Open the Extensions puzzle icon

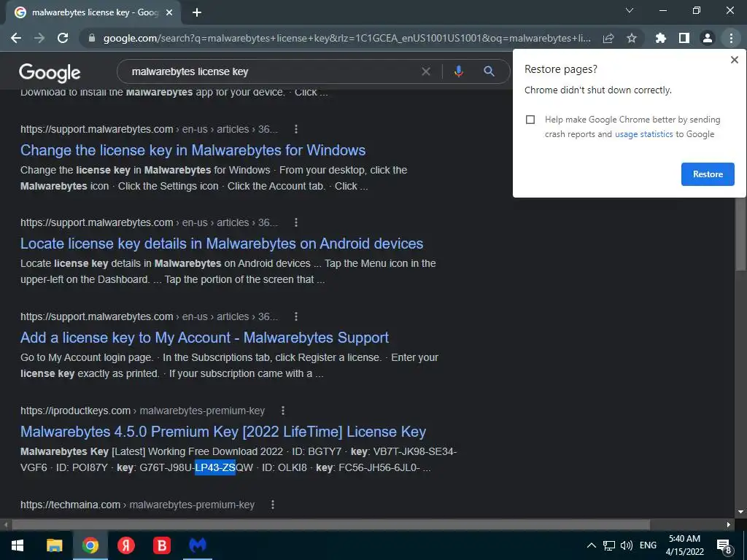[661, 38]
